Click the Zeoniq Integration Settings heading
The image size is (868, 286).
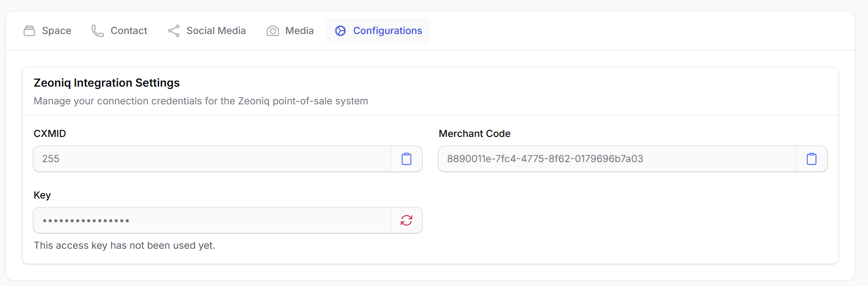(107, 83)
